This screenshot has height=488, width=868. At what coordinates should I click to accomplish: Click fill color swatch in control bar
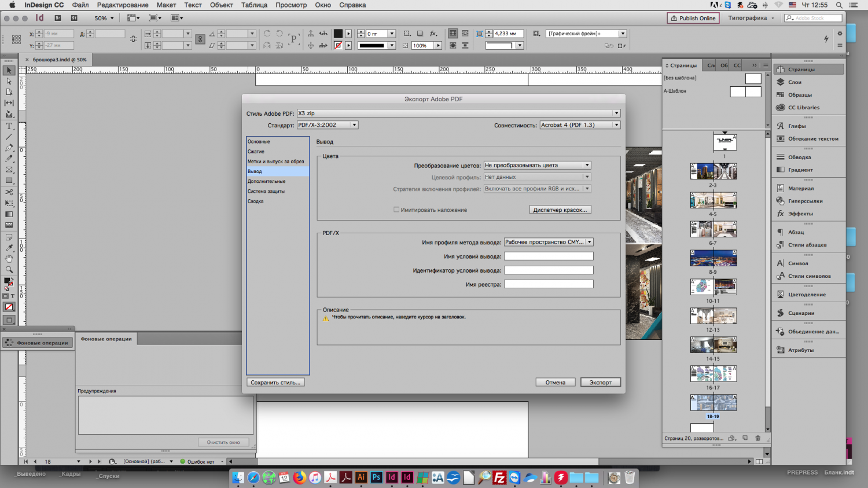pyautogui.click(x=339, y=34)
